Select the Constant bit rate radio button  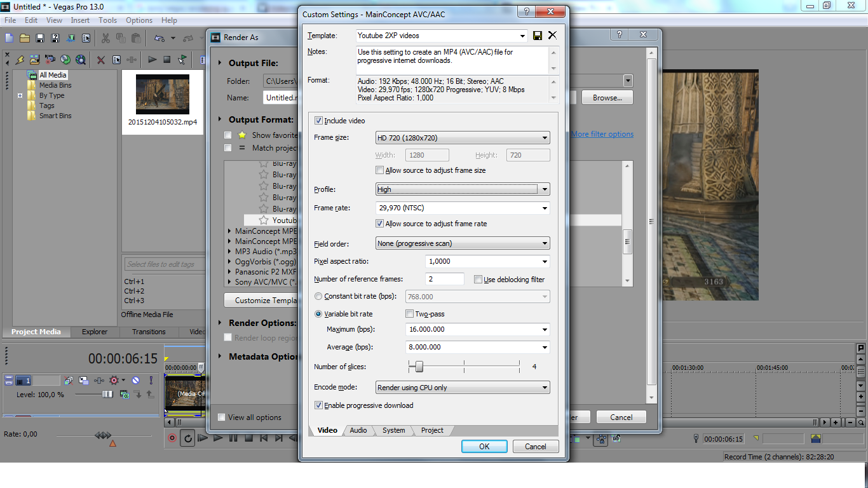319,297
